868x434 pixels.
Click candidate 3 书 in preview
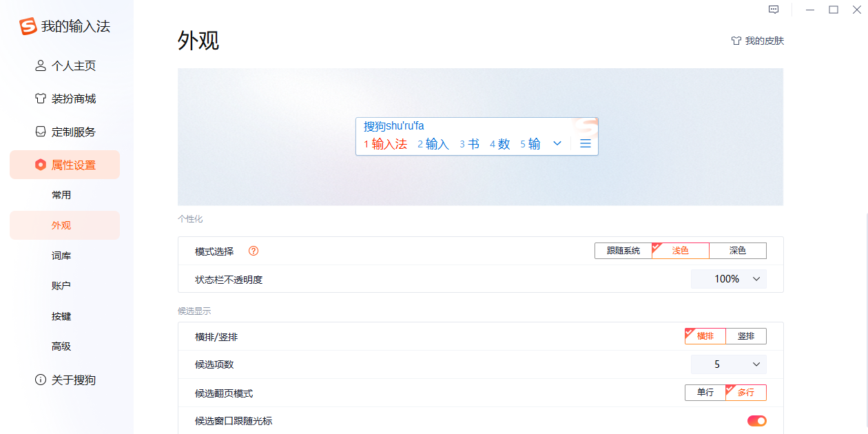coord(470,144)
